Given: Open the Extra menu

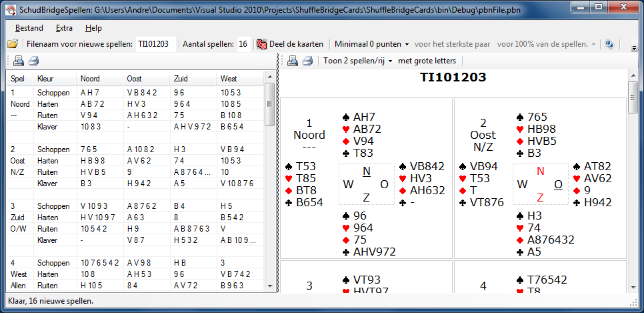Looking at the screenshot, I should [65, 28].
